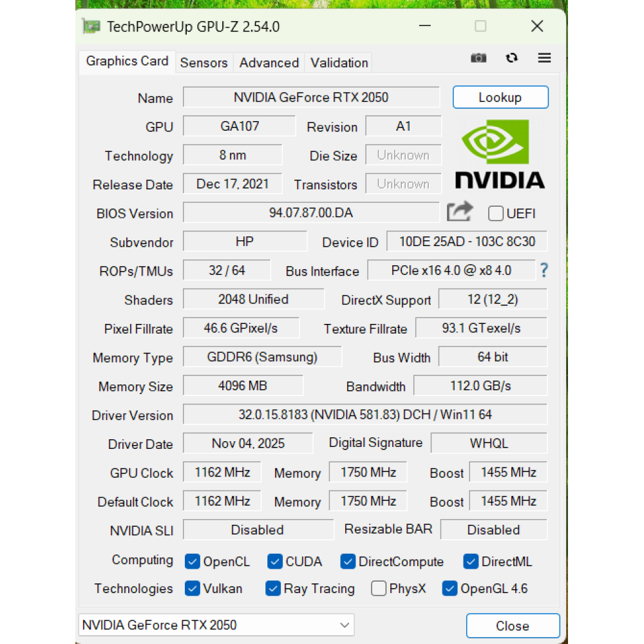Toggle the Ray Tracing checkbox
The width and height of the screenshot is (644, 644).
click(x=273, y=589)
